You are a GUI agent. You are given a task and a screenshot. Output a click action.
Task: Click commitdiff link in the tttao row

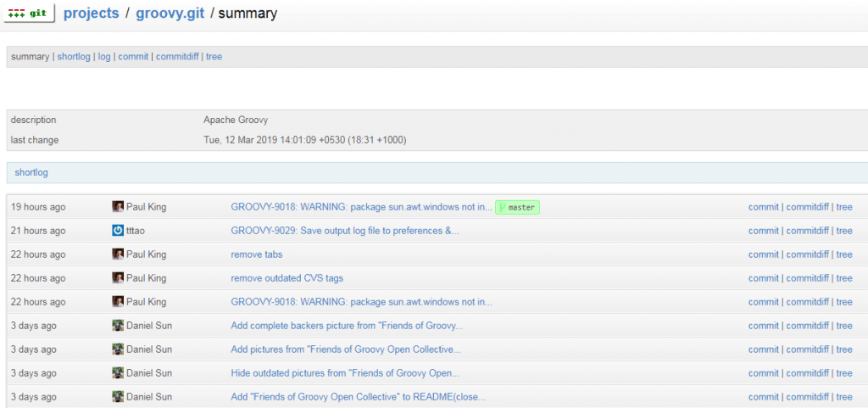(808, 231)
